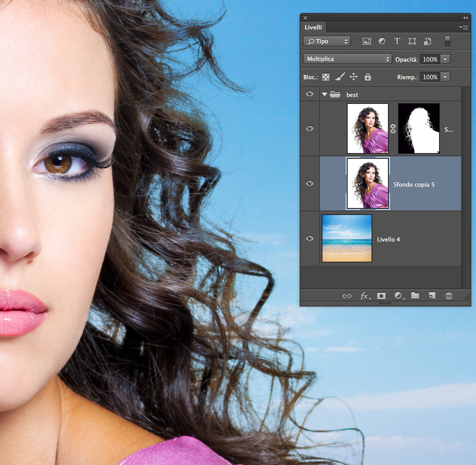
Task: Lock transparent pixels checkerboard icon
Action: 326,77
